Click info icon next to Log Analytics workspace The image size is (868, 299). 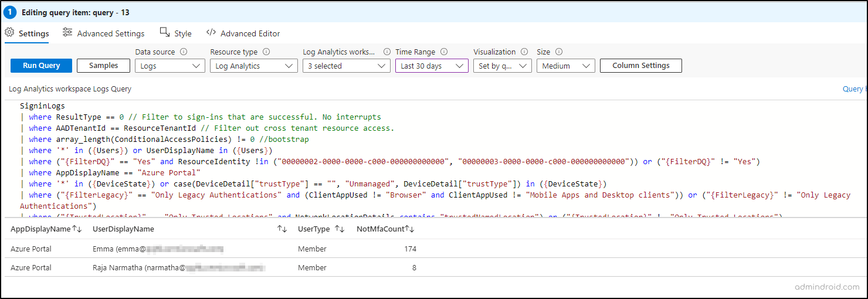pyautogui.click(x=386, y=52)
